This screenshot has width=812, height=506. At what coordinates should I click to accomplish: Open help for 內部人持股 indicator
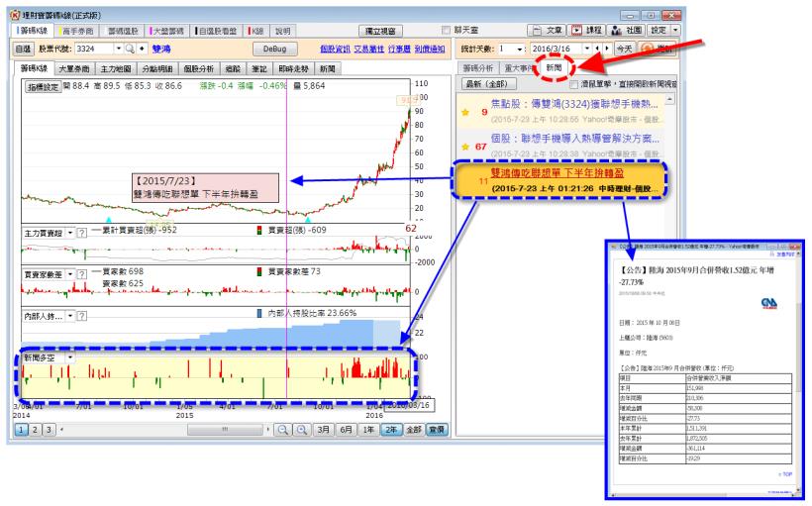pos(82,316)
